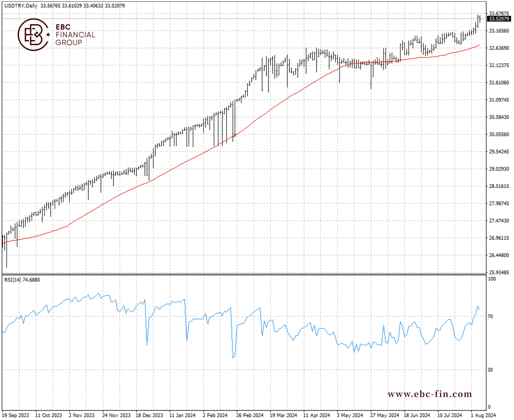
Task: Click the 29.54245 price axis label
Action: click(x=499, y=152)
